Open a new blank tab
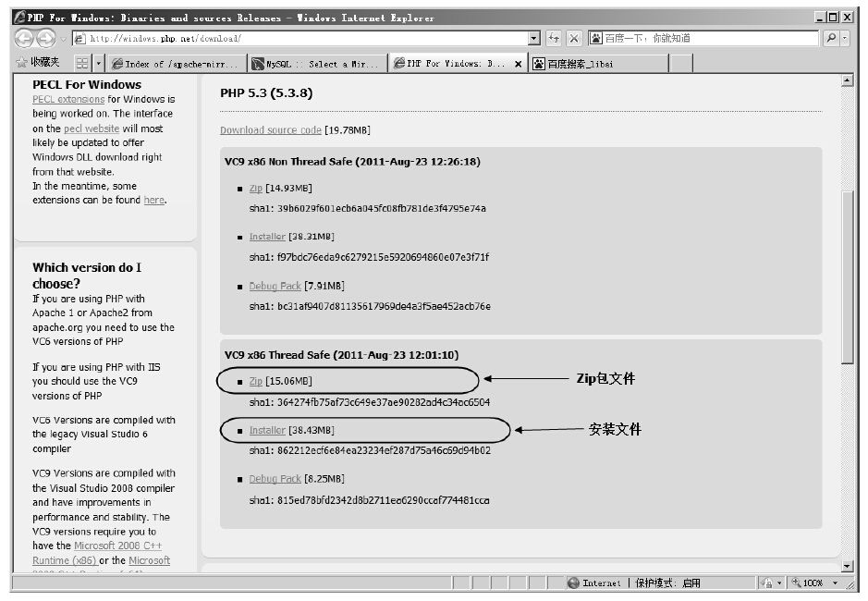 [681, 64]
